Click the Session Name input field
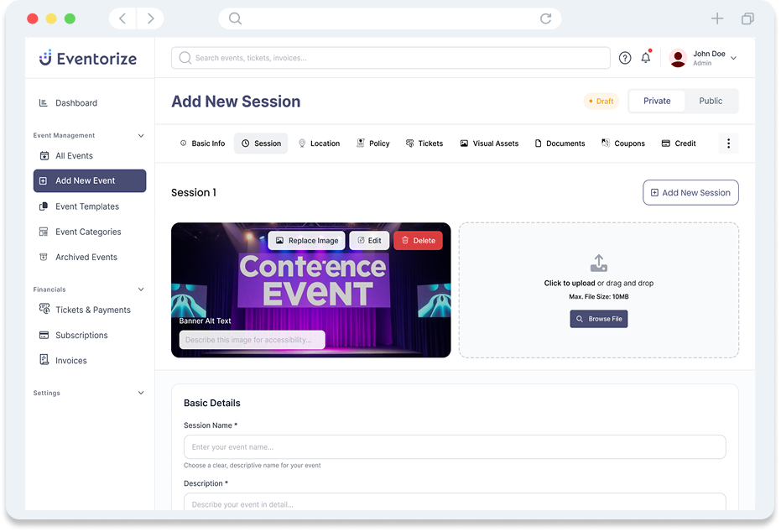The width and height of the screenshot is (781, 532). click(x=455, y=447)
